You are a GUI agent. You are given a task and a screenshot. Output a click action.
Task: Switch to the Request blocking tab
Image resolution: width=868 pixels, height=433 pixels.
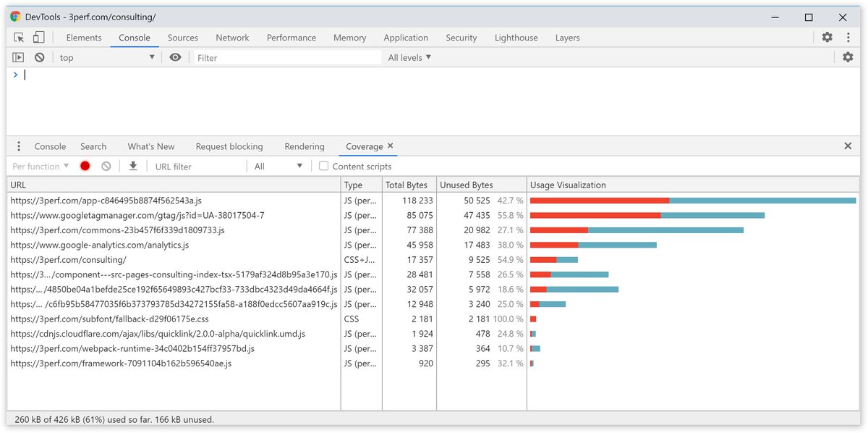pyautogui.click(x=229, y=146)
